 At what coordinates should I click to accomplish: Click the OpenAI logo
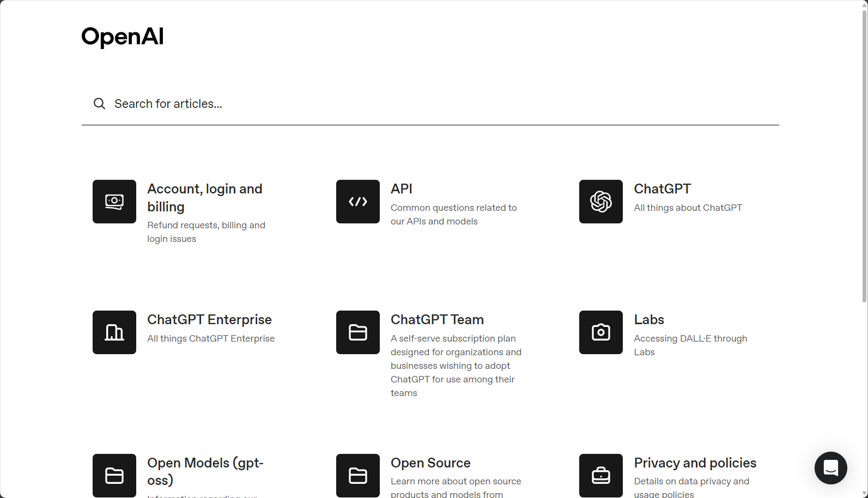123,37
